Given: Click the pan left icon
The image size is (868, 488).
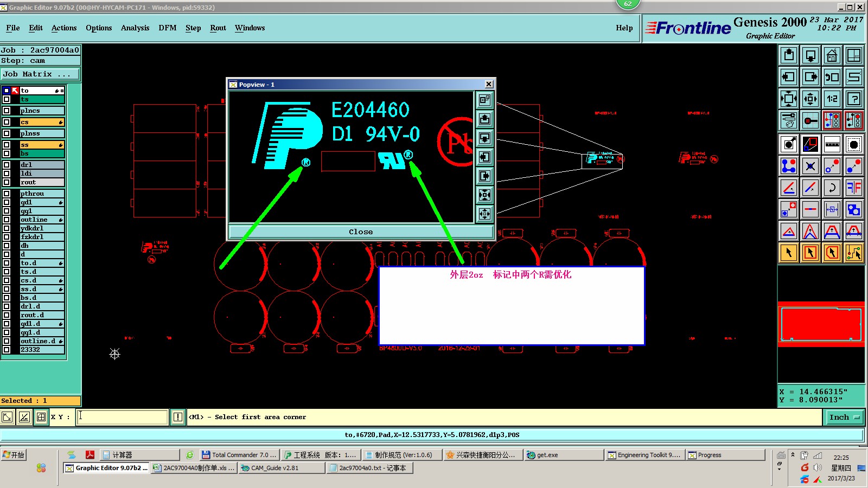Looking at the screenshot, I should click(789, 77).
